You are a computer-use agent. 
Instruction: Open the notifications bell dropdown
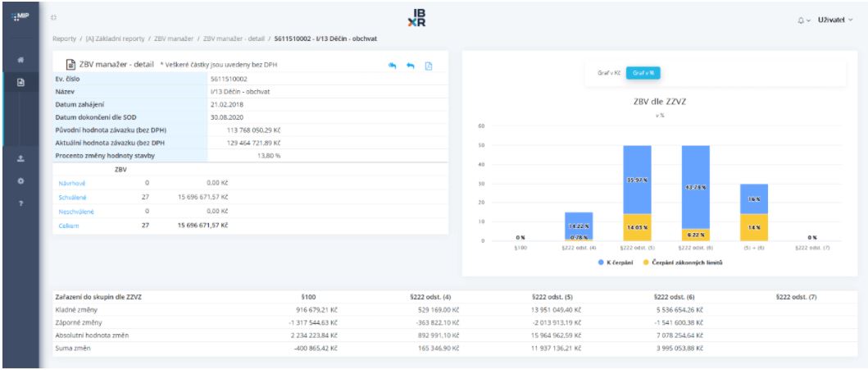(798, 18)
